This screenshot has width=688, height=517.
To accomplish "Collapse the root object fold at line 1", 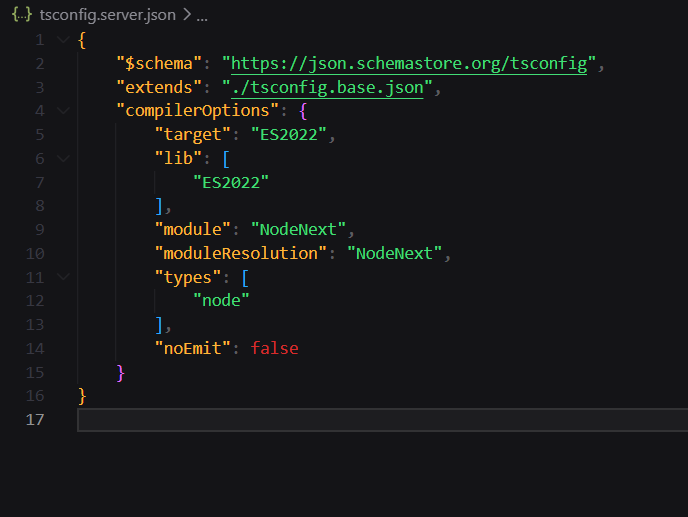I will pos(64,40).
